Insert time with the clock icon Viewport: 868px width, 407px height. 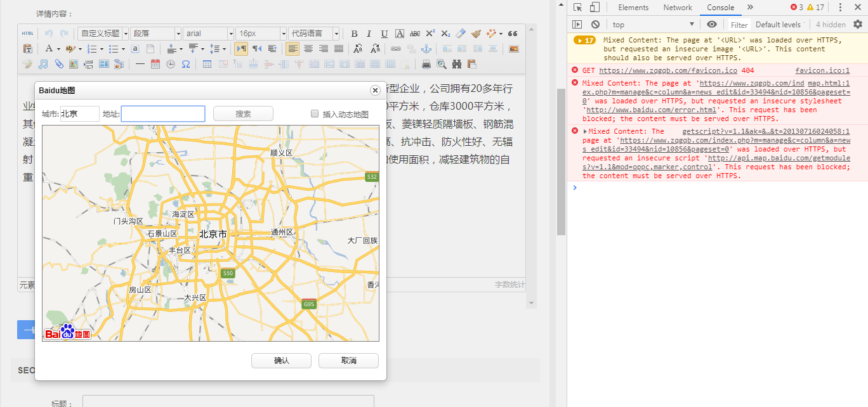(x=171, y=64)
